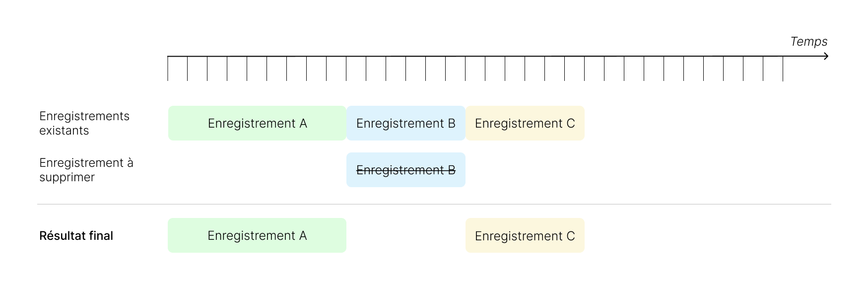Click the timeline tick above Enregistrement C's end
This screenshot has height=286, width=868.
click(x=585, y=69)
